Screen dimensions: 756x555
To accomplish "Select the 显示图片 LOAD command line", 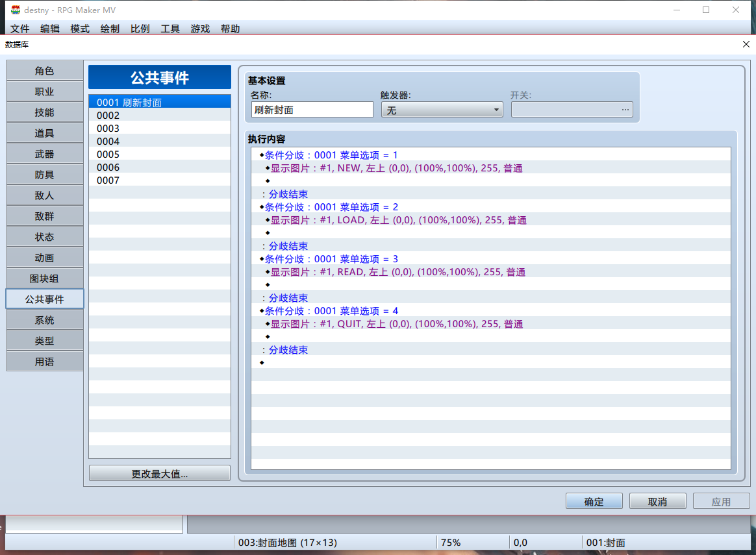I will [x=491, y=220].
